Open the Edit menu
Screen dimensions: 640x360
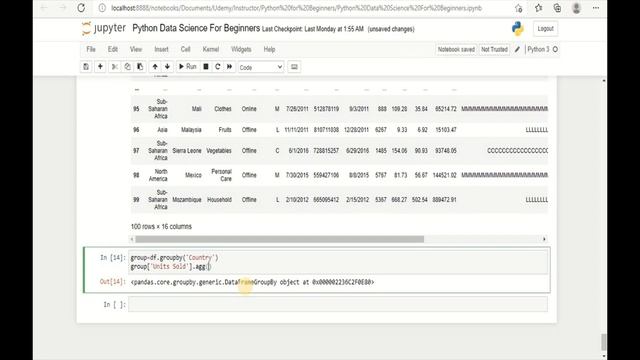coord(113,49)
